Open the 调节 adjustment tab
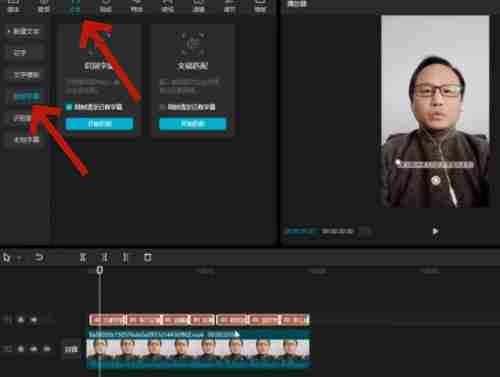Viewport: 500px width, 377px height. point(229,6)
